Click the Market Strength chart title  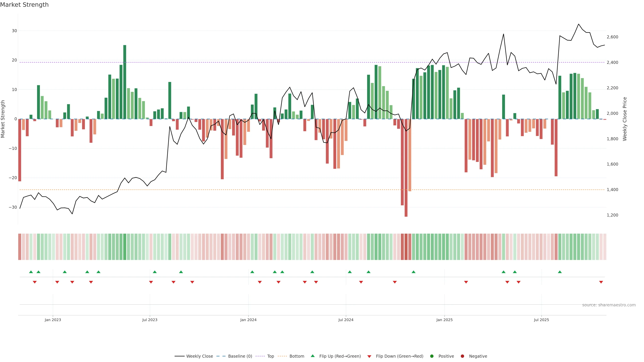[x=24, y=5]
